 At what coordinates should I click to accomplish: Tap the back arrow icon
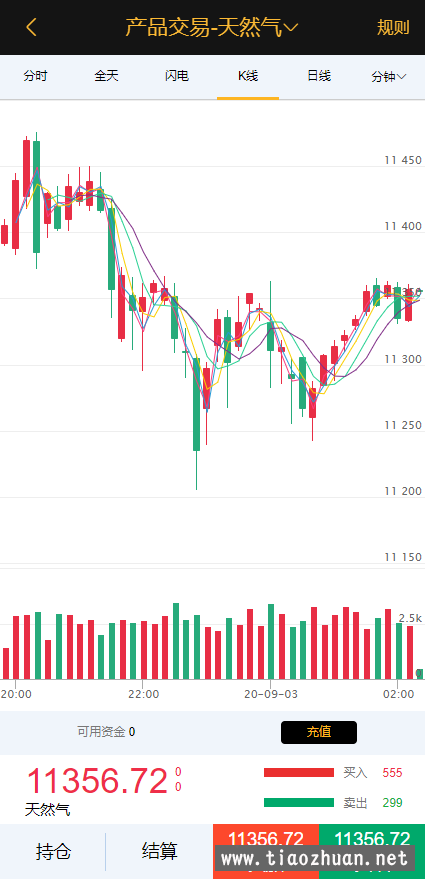31,27
